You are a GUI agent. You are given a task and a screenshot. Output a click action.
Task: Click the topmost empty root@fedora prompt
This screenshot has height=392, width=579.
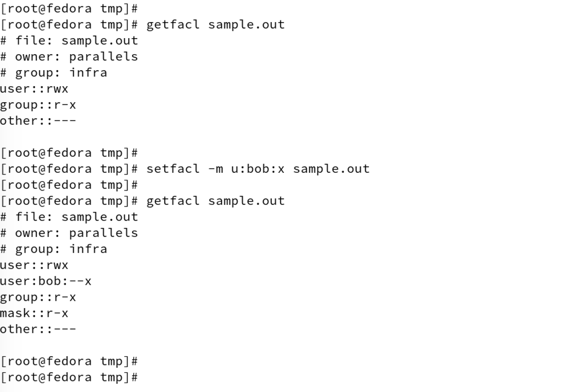click(69, 8)
